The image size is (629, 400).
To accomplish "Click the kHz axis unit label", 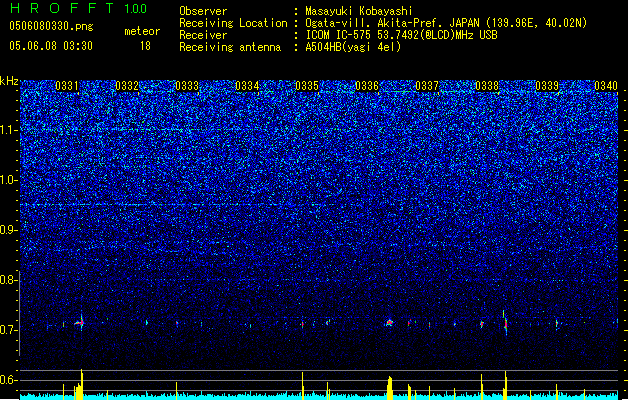I will coord(9,81).
